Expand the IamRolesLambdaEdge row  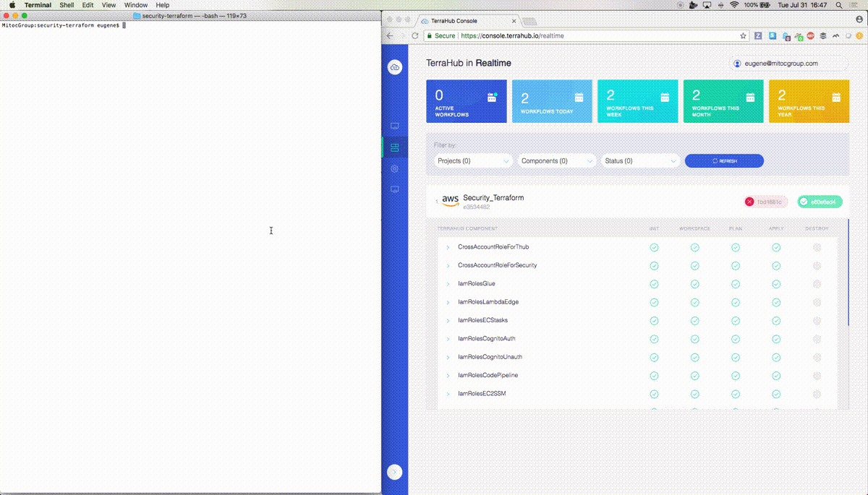448,302
